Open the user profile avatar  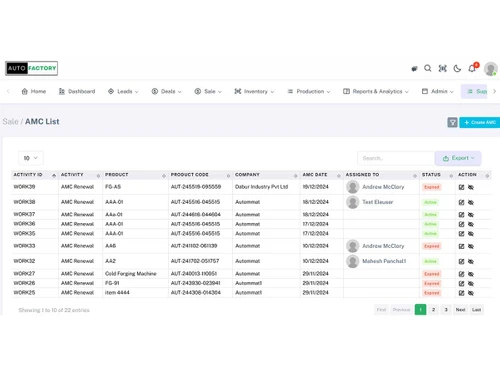[491, 69]
